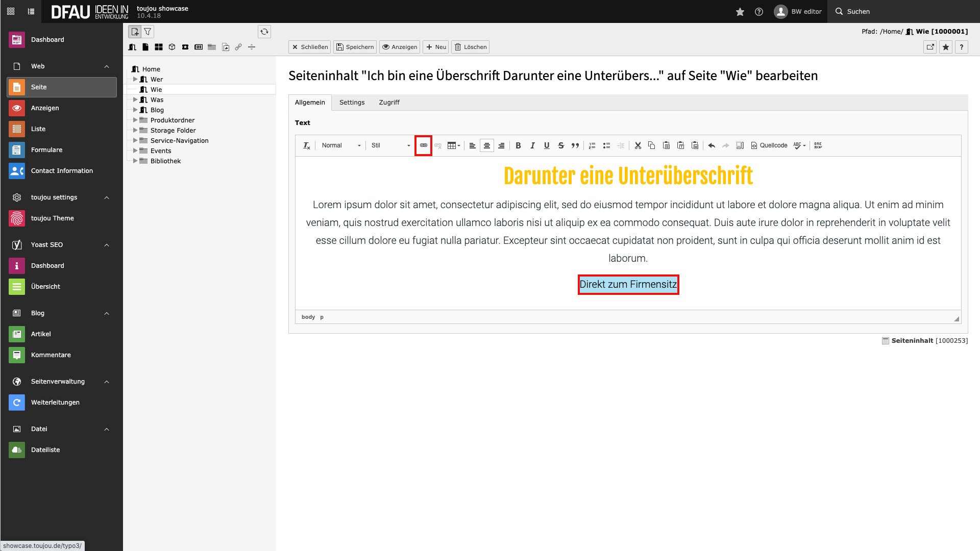Click the refresh page tree icon
Viewport: 980px width, 551px height.
coord(264,32)
